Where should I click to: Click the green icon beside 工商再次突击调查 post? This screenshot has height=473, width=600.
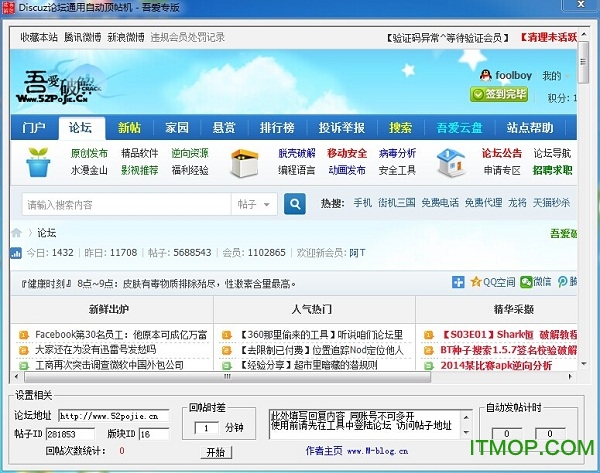pos(24,365)
